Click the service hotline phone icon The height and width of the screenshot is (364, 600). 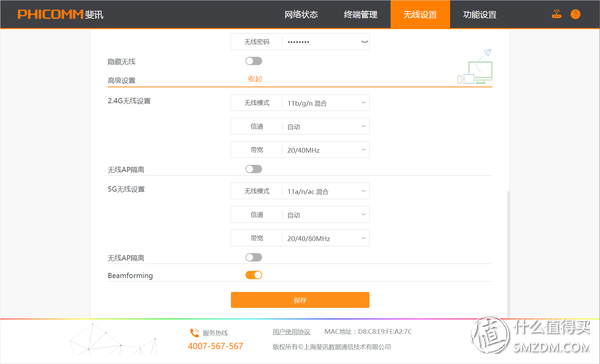pos(194,333)
